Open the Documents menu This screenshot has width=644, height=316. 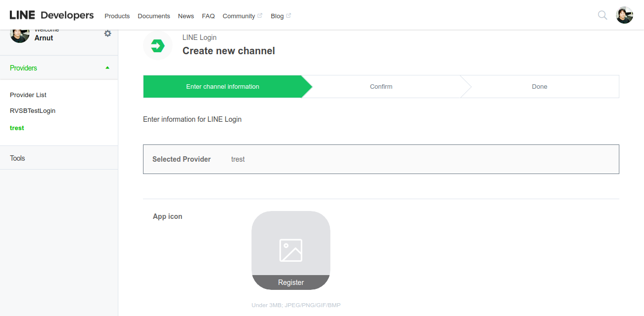[154, 16]
